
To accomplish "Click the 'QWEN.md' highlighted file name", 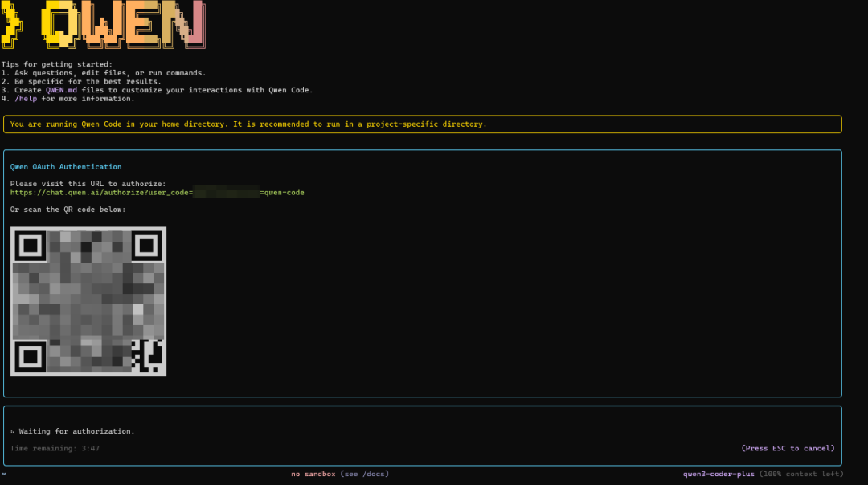I will click(x=61, y=90).
